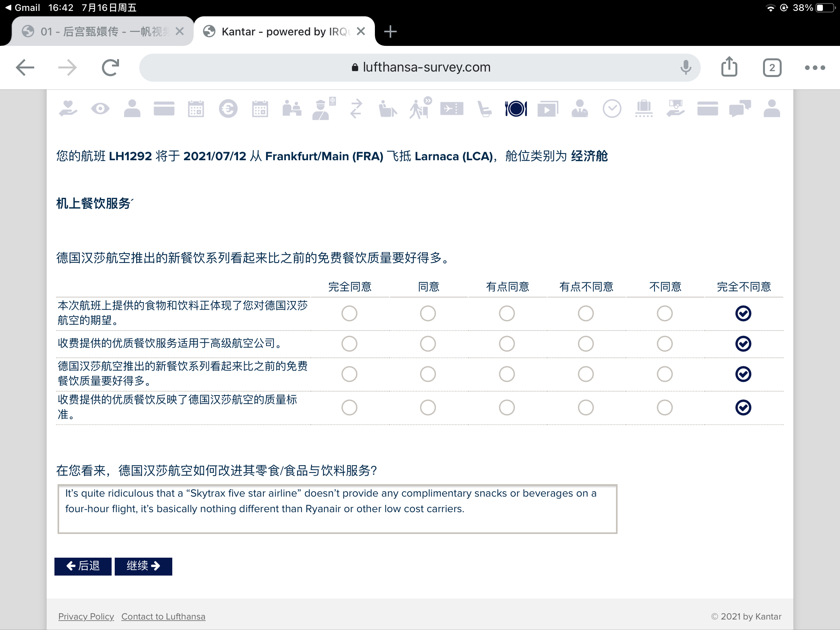
Task: Click the inflight entertainment video icon
Action: (x=548, y=108)
